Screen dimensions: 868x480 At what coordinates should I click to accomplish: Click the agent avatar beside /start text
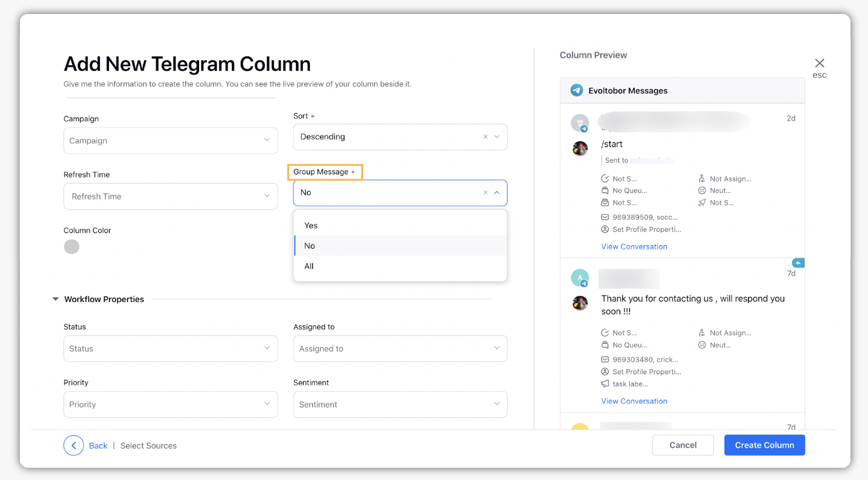click(580, 149)
